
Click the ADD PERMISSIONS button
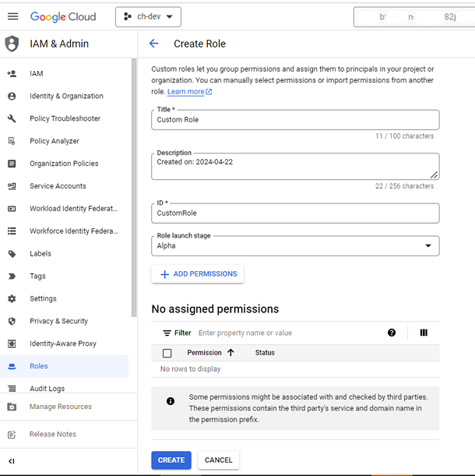click(x=198, y=274)
